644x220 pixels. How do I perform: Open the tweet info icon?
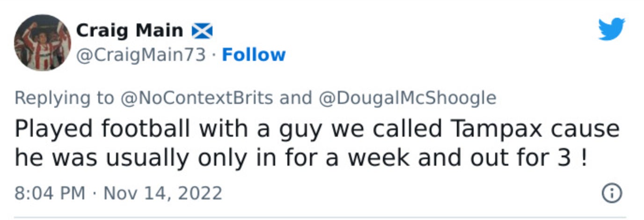pyautogui.click(x=612, y=193)
